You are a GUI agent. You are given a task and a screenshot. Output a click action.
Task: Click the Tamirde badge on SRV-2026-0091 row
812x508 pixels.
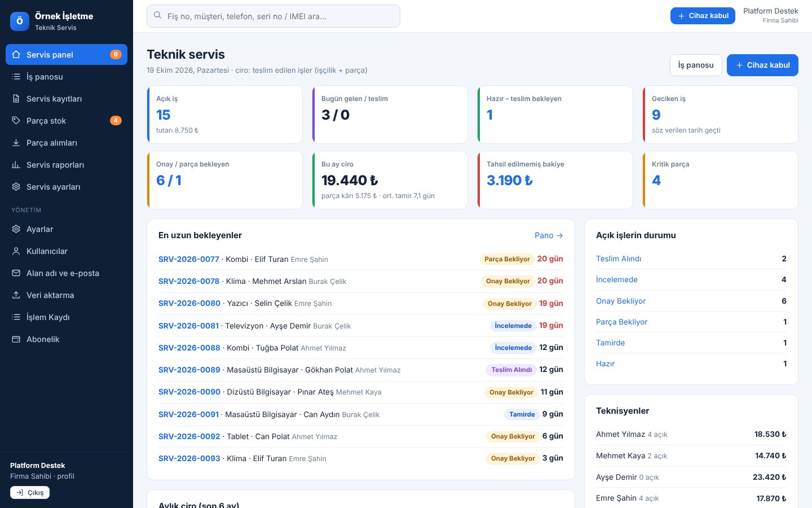522,414
